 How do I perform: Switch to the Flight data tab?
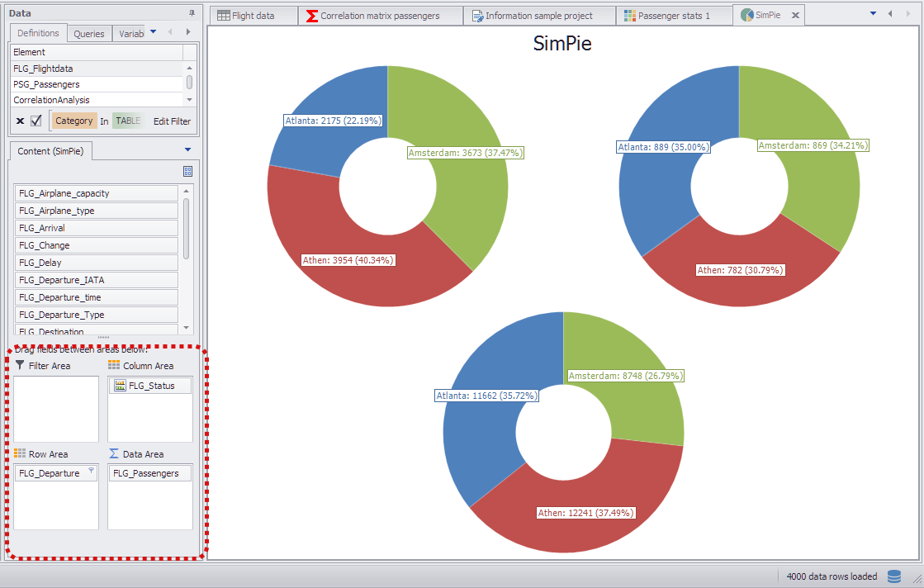tap(253, 16)
